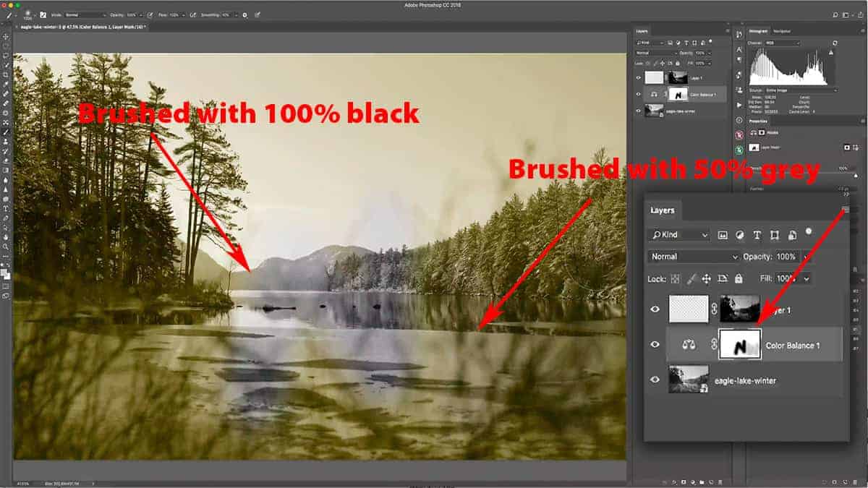Screen dimensions: 868x488
Task: Select the Hand tool
Action: pyautogui.click(x=7, y=236)
